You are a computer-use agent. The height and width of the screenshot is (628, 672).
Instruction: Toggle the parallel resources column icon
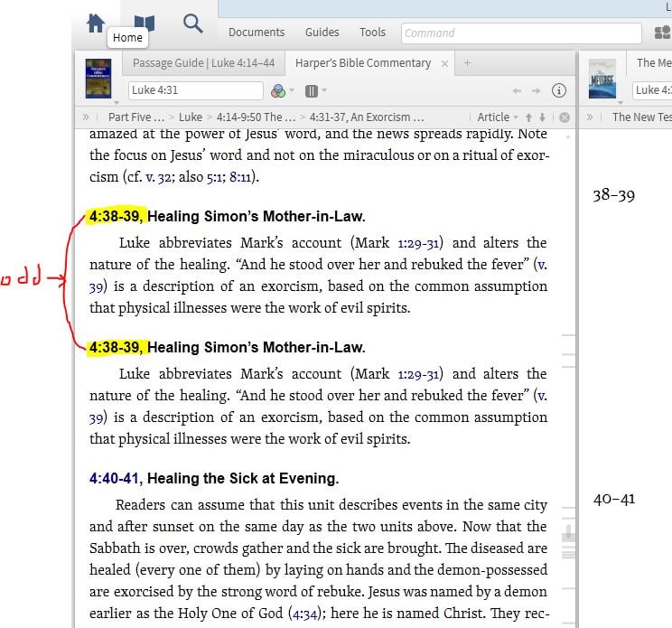[311, 91]
